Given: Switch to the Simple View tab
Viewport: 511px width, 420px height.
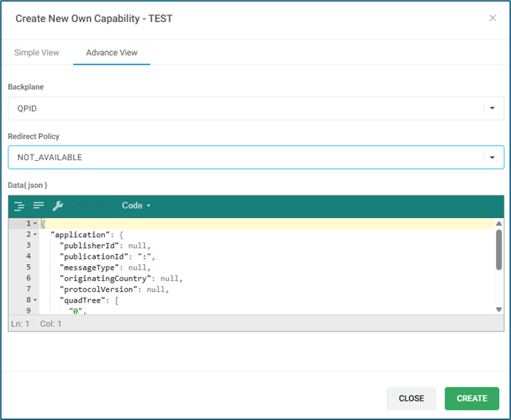Looking at the screenshot, I should (37, 53).
